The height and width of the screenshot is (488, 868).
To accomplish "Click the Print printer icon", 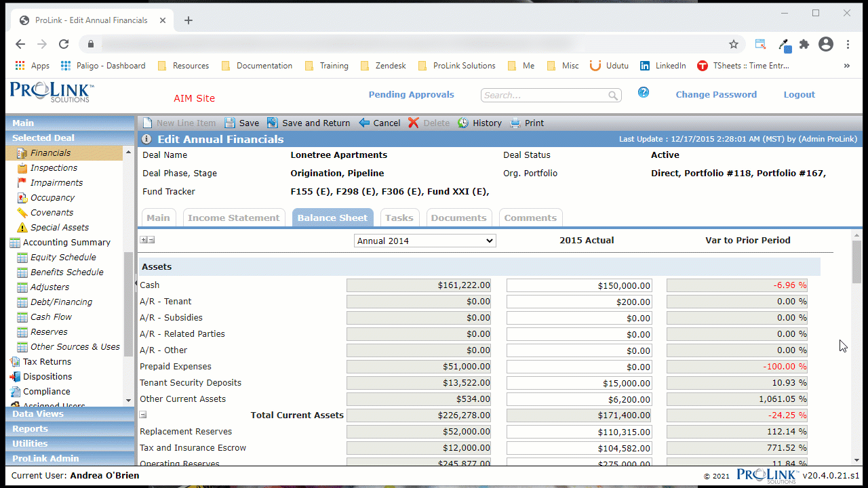I will (x=515, y=123).
